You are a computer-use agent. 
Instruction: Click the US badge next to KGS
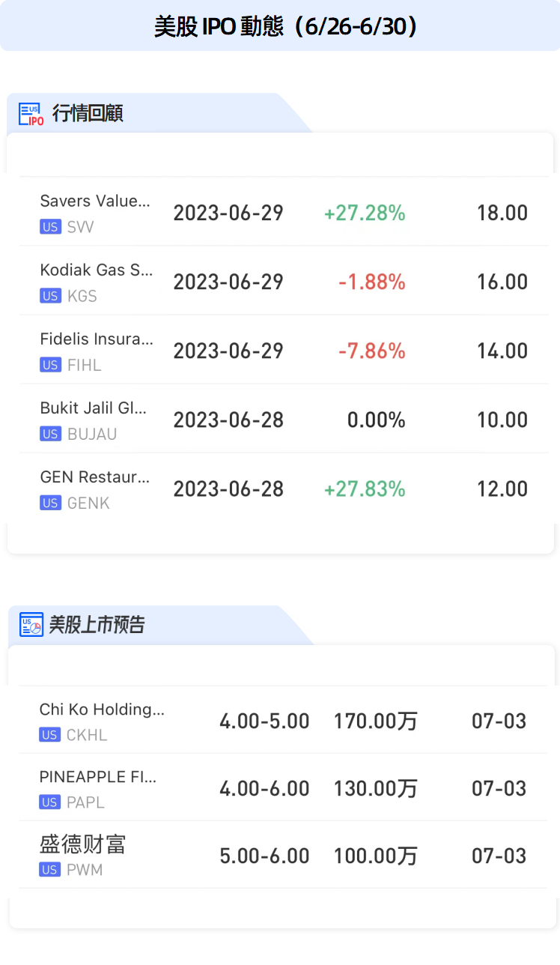click(x=50, y=296)
